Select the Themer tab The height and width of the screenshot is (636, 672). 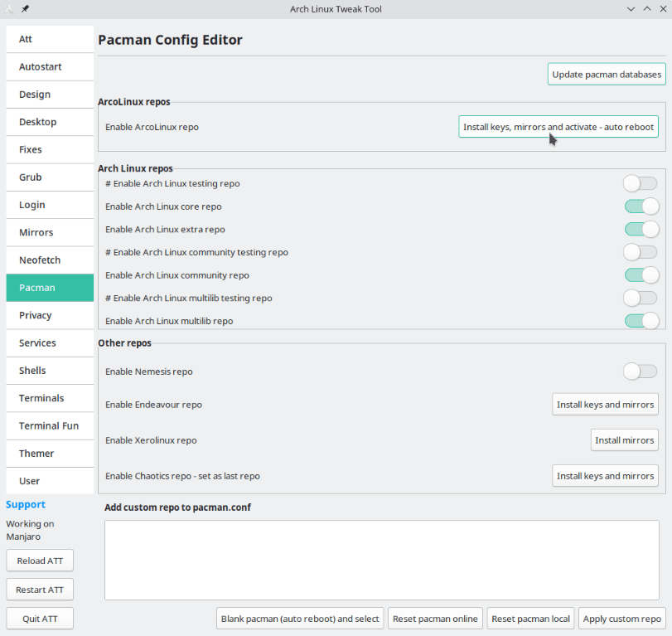tap(50, 454)
